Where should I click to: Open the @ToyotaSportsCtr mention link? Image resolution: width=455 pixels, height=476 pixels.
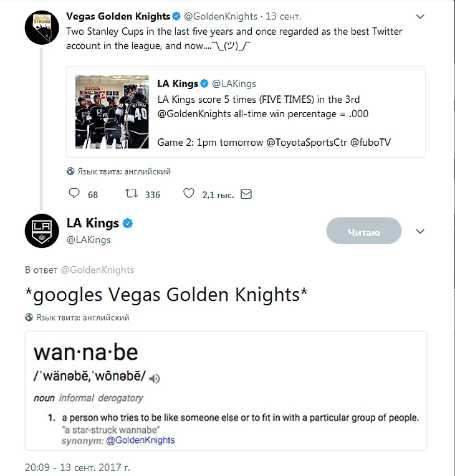306,143
